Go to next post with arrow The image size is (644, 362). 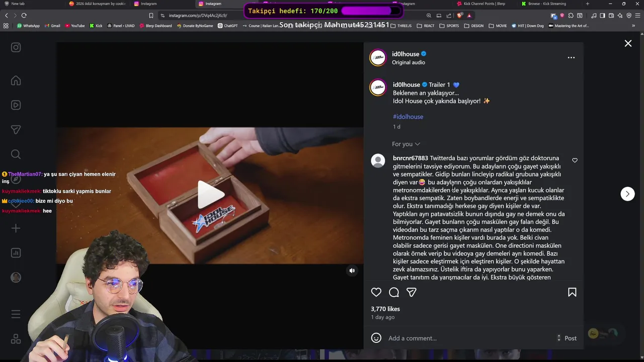point(627,194)
